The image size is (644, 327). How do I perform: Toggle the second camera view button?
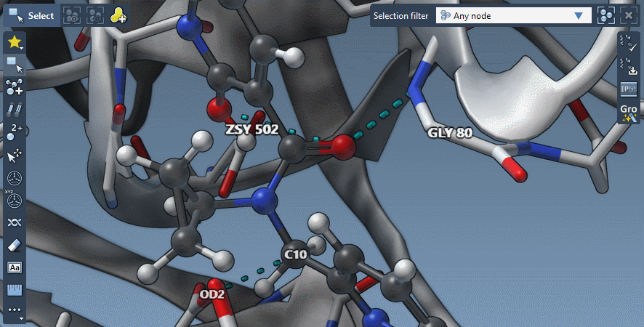[94, 15]
